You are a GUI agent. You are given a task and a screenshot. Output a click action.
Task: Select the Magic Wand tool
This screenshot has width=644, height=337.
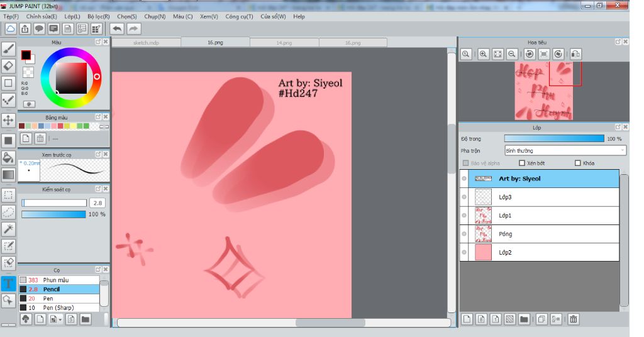pos(9,229)
